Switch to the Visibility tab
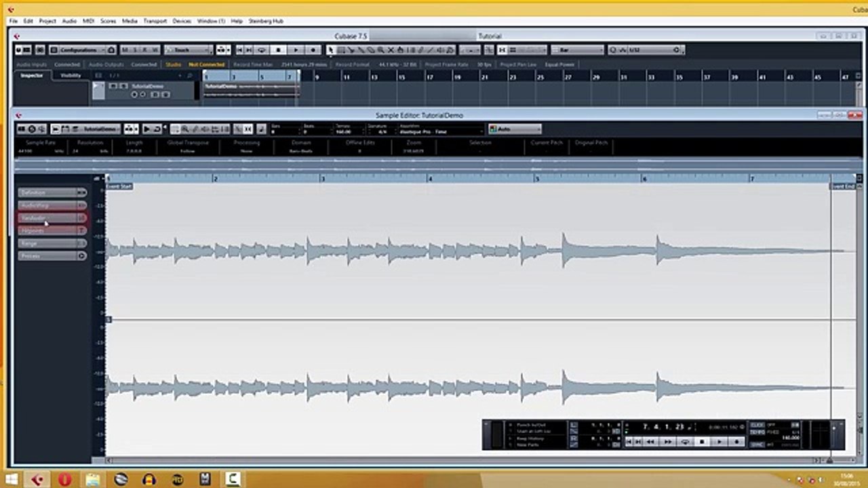The width and height of the screenshot is (868, 488). tap(71, 75)
